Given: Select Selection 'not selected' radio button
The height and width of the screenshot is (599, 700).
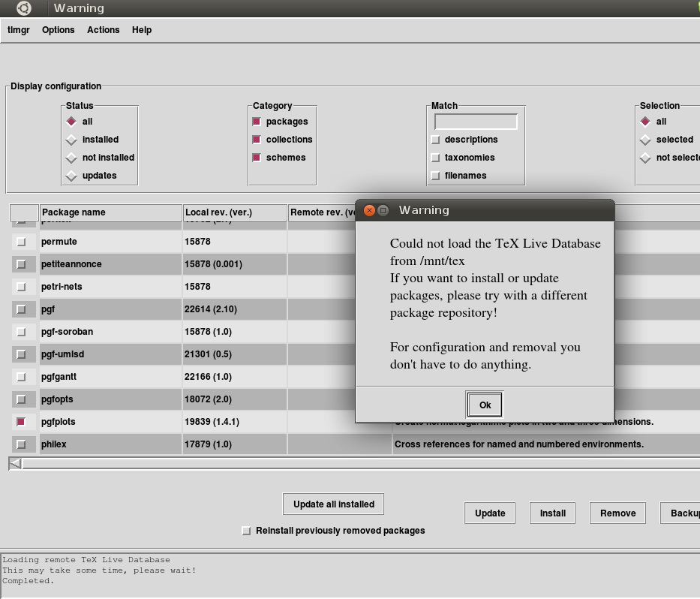Looking at the screenshot, I should pos(645,158).
